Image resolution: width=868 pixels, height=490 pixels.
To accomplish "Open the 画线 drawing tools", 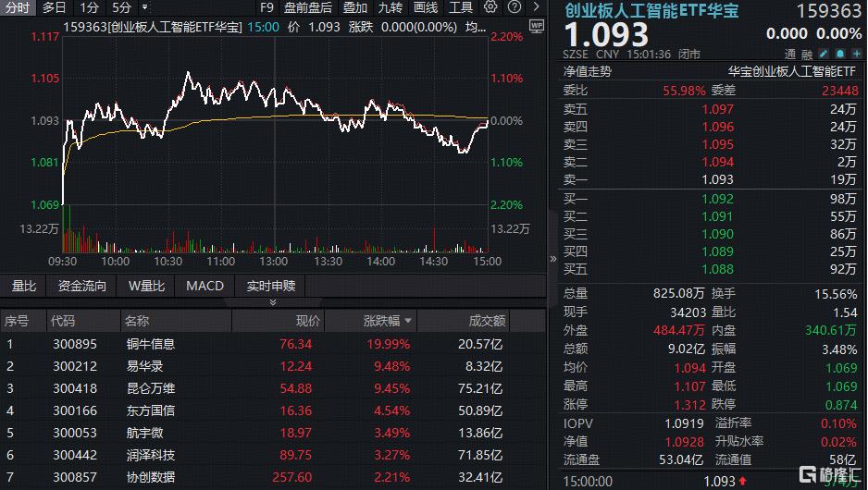I will 426,7.
